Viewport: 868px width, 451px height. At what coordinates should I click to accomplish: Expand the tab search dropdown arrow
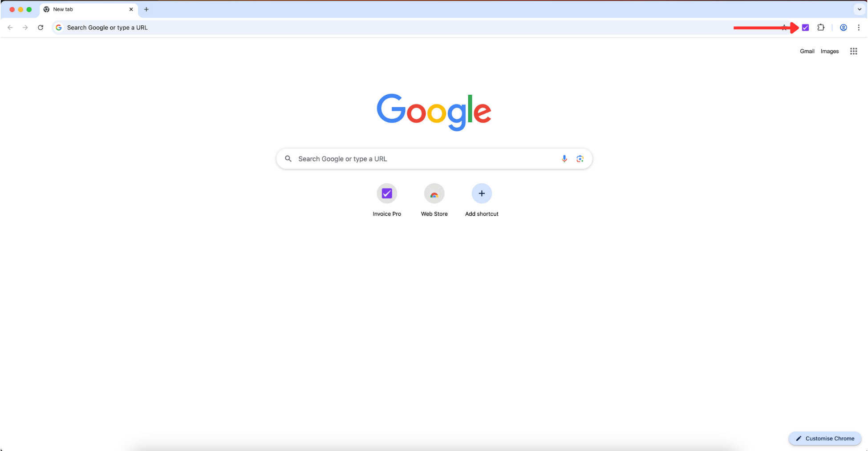859,9
